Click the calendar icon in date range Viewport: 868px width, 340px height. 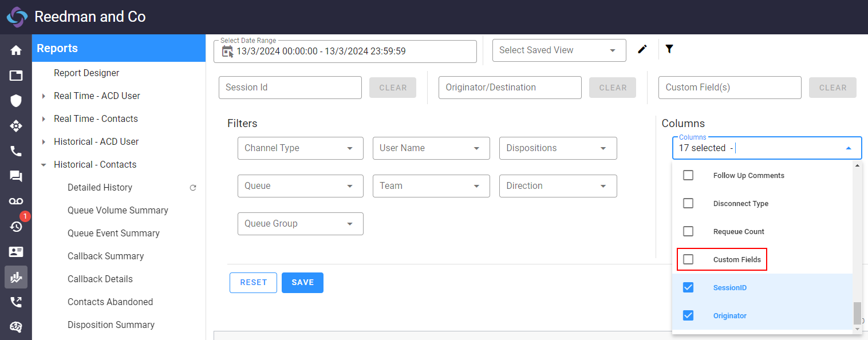pyautogui.click(x=227, y=52)
